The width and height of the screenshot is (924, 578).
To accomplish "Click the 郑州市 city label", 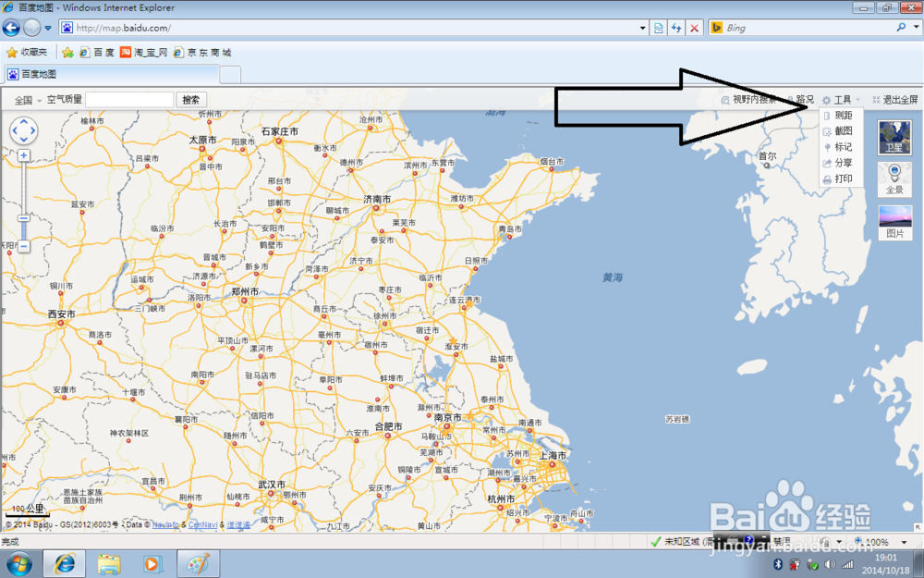I will (245, 291).
